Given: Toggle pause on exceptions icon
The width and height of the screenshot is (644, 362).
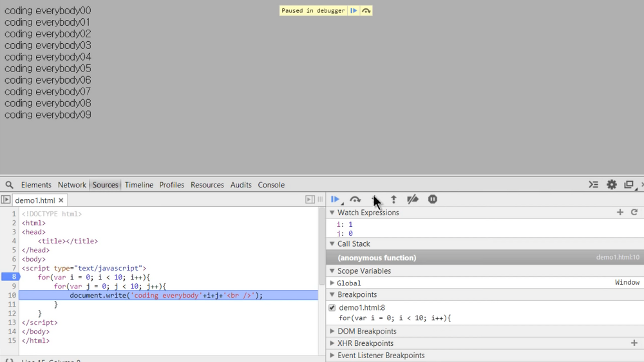Looking at the screenshot, I should [433, 199].
